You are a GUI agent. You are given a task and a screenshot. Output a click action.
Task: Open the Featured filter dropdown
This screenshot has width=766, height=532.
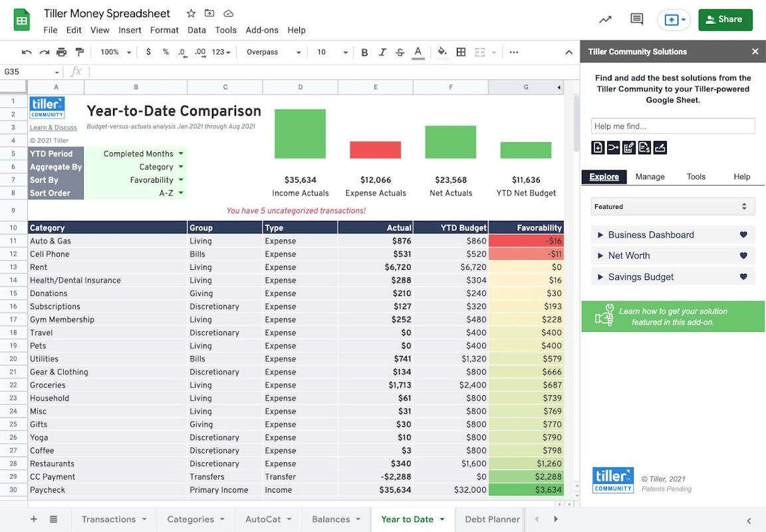point(673,207)
